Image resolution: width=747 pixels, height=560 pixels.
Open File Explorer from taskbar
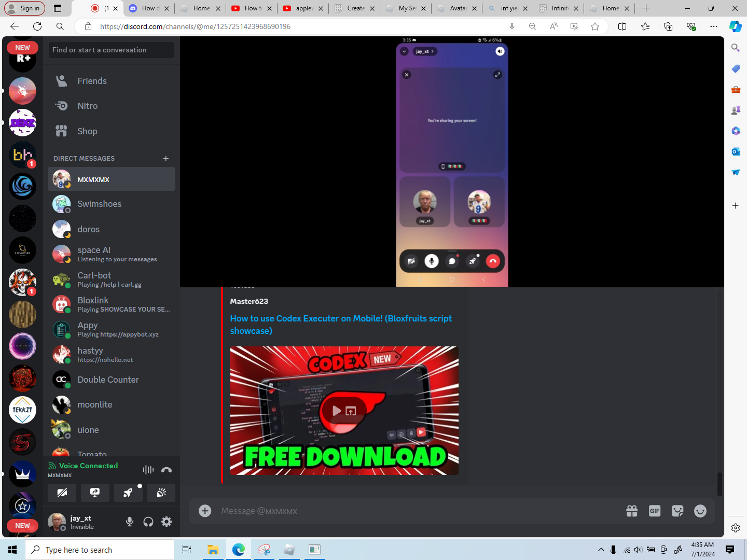click(x=213, y=550)
